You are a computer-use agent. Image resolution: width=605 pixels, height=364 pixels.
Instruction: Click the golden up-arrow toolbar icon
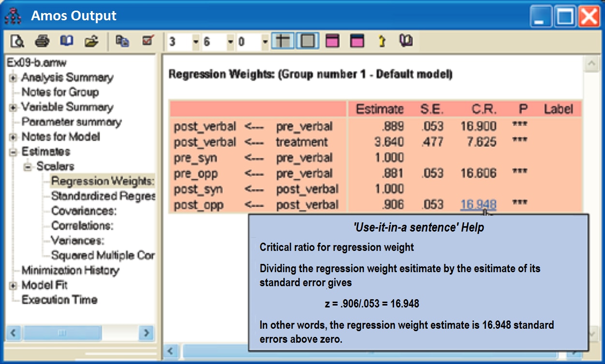tap(382, 41)
